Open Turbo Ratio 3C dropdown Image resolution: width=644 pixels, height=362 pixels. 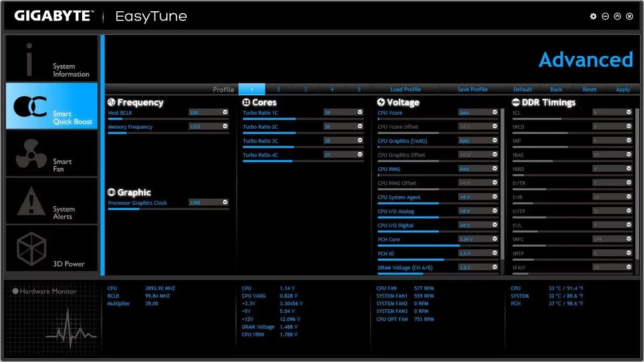click(343, 141)
